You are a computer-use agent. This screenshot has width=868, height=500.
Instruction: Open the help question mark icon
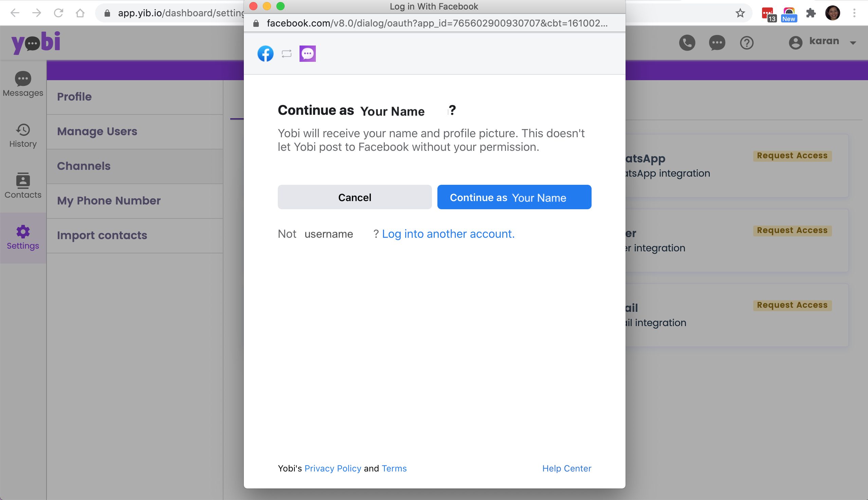(x=746, y=43)
